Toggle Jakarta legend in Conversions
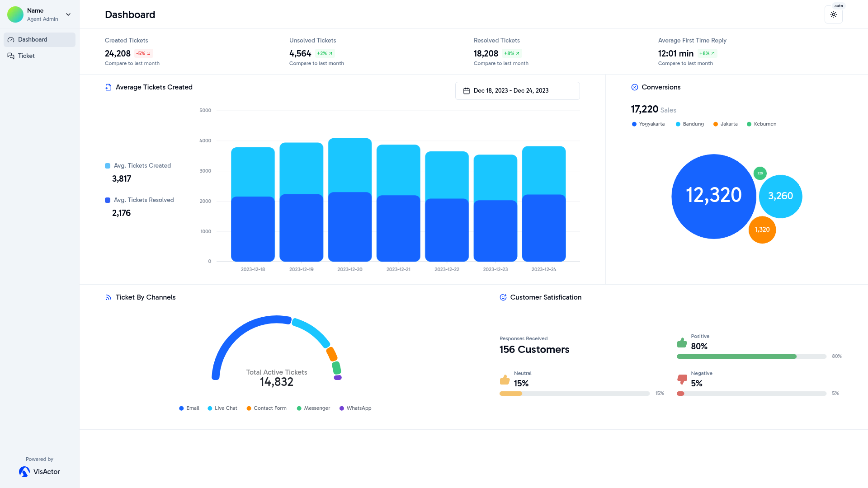 point(725,124)
